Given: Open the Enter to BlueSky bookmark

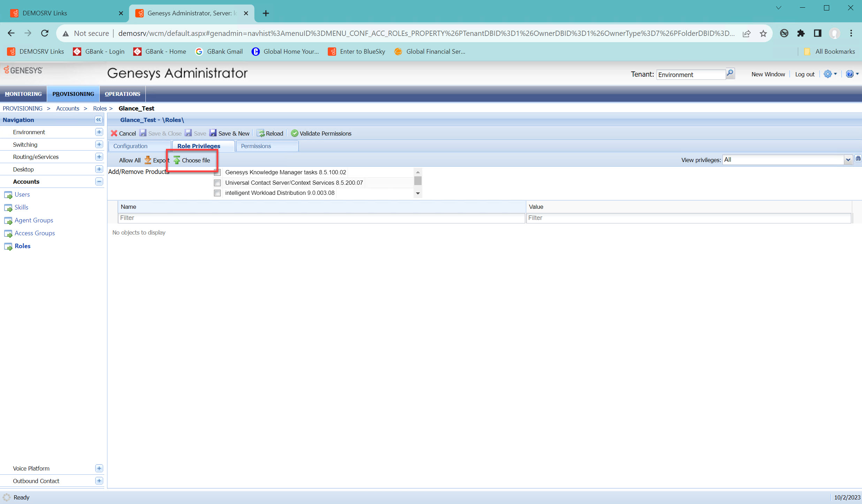Looking at the screenshot, I should [x=357, y=52].
